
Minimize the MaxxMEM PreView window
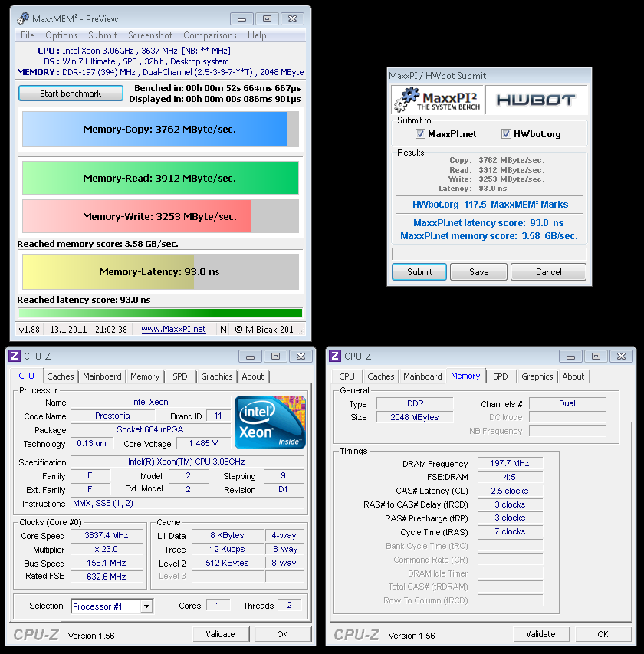point(242,19)
